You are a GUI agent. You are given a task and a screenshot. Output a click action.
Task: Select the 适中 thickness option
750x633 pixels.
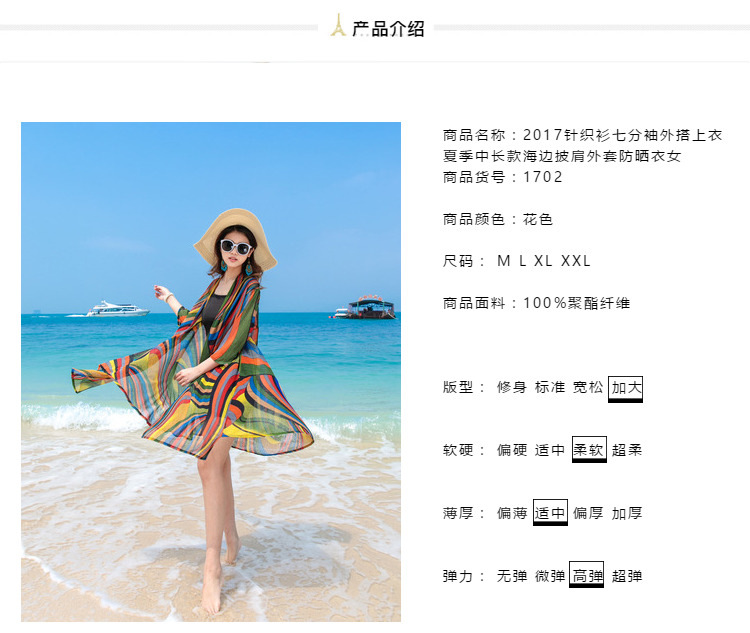point(550,512)
